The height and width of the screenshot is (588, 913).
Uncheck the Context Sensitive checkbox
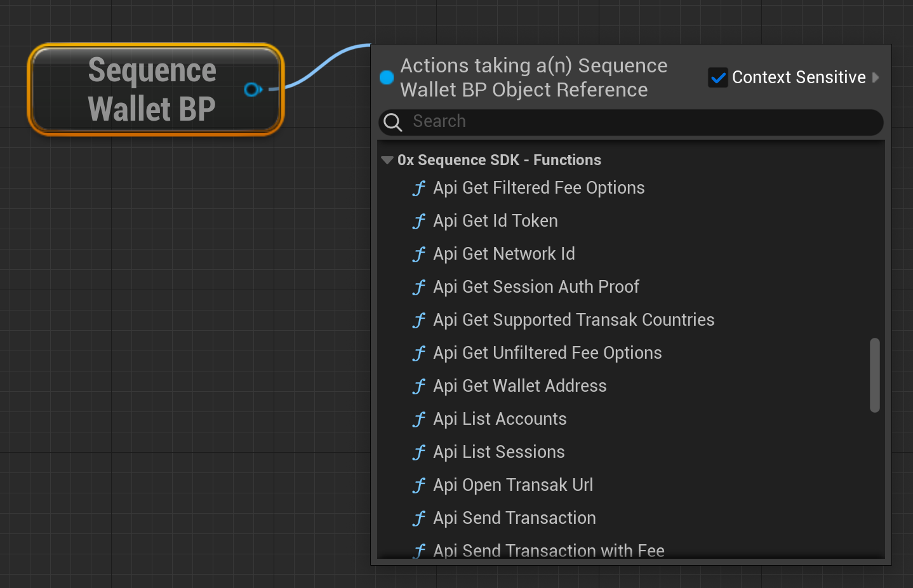[x=718, y=77]
